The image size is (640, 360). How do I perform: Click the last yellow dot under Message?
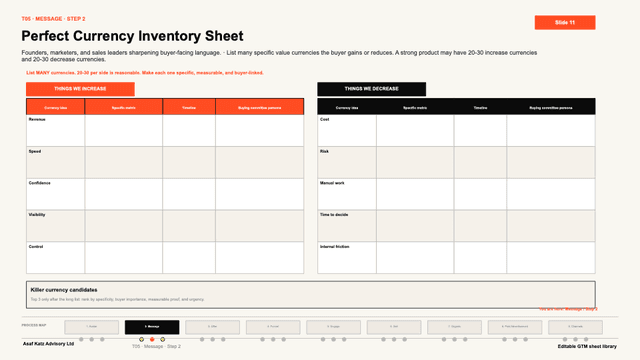(x=162, y=339)
